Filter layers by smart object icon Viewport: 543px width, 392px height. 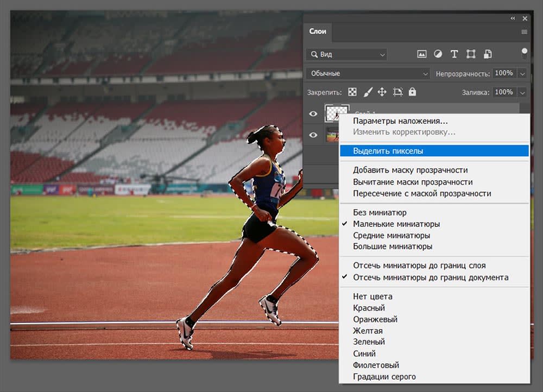[x=488, y=54]
